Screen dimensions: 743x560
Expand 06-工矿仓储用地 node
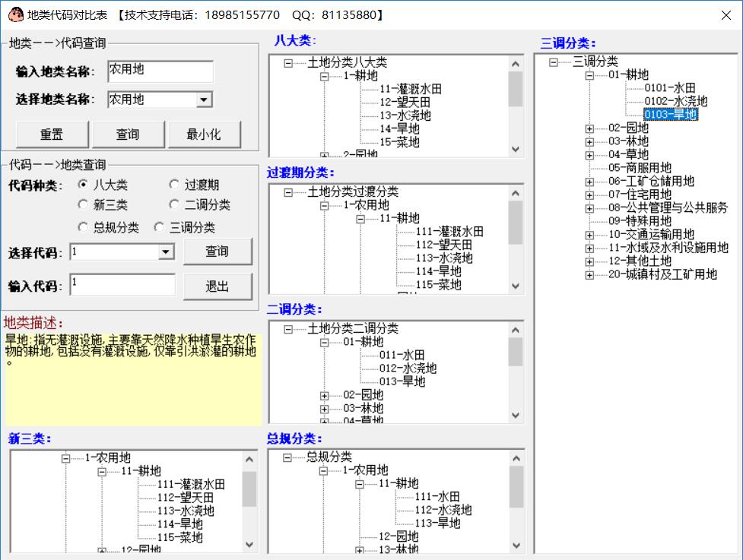589,182
